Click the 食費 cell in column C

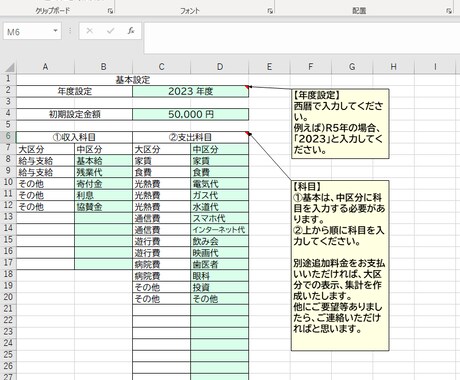(161, 172)
